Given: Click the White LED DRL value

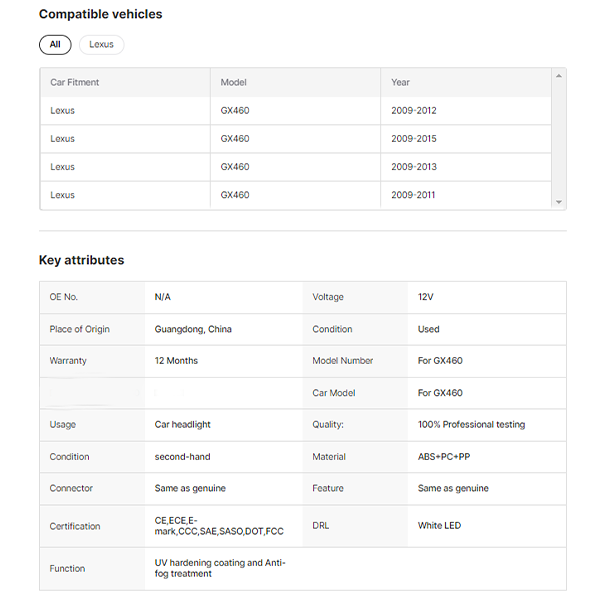Looking at the screenshot, I should click(x=439, y=525).
